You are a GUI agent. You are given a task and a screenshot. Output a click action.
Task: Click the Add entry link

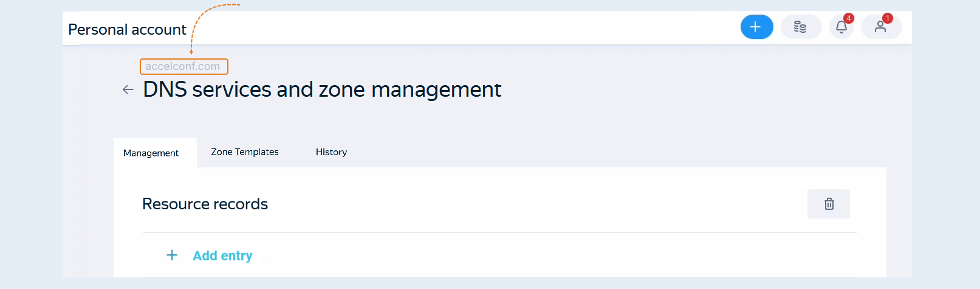222,256
